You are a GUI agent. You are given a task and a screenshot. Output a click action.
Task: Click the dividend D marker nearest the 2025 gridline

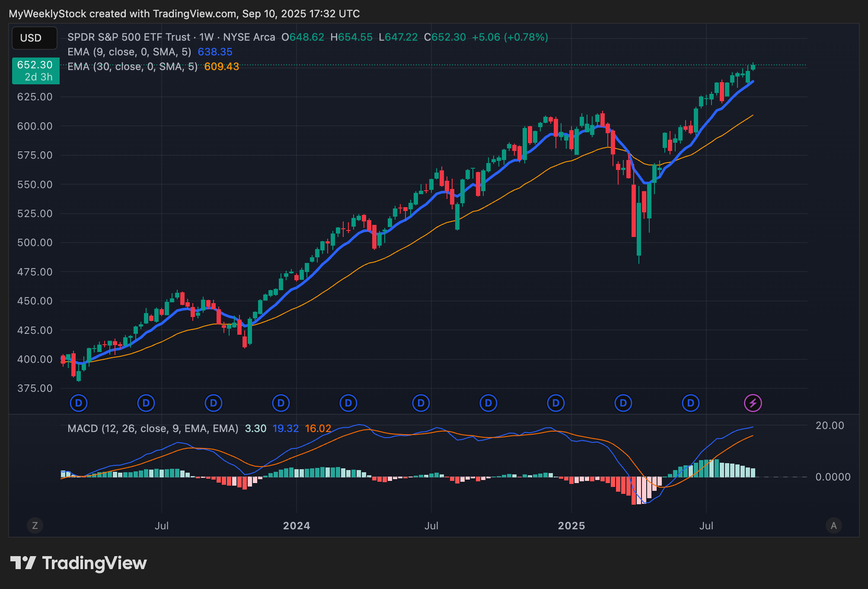(x=556, y=403)
